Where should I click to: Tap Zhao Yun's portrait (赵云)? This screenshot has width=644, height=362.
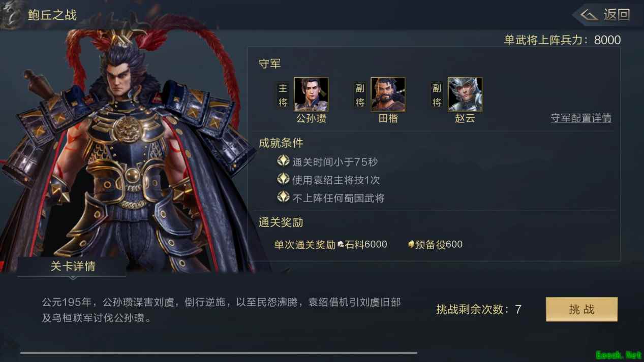tap(465, 94)
